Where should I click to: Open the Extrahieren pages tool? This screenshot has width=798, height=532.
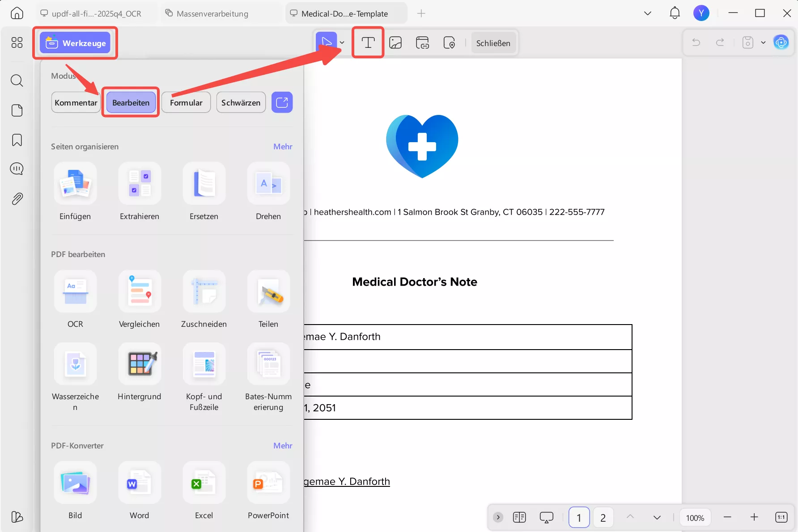click(x=140, y=191)
